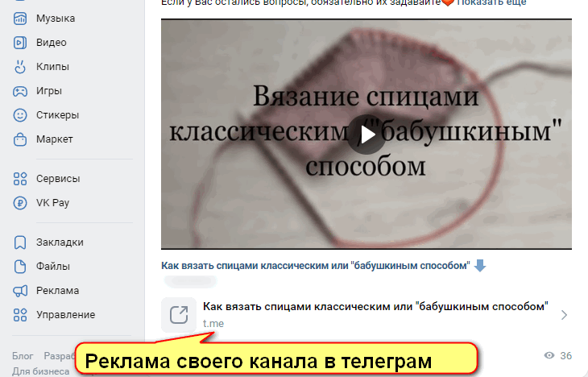Open the Клипы clips icon

coord(20,67)
